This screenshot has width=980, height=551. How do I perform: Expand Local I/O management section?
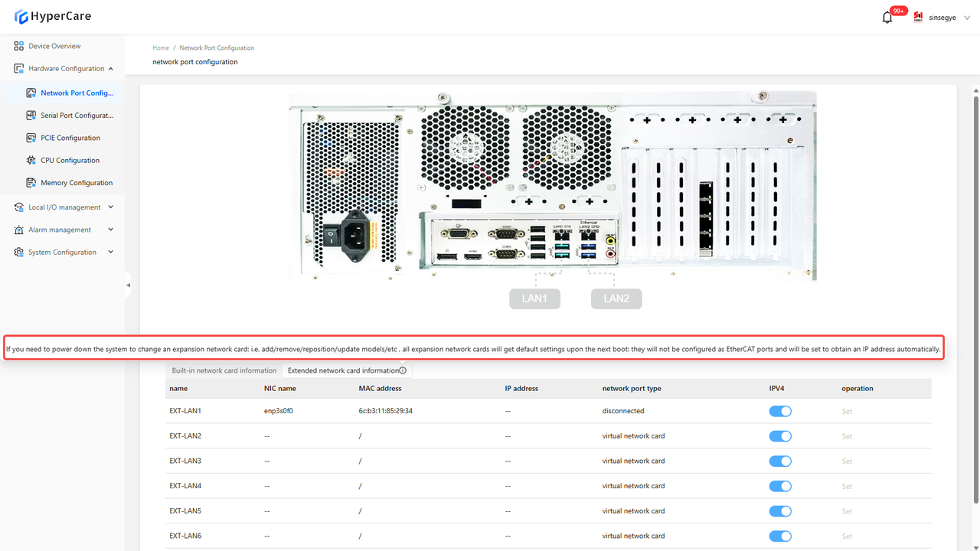tap(111, 207)
